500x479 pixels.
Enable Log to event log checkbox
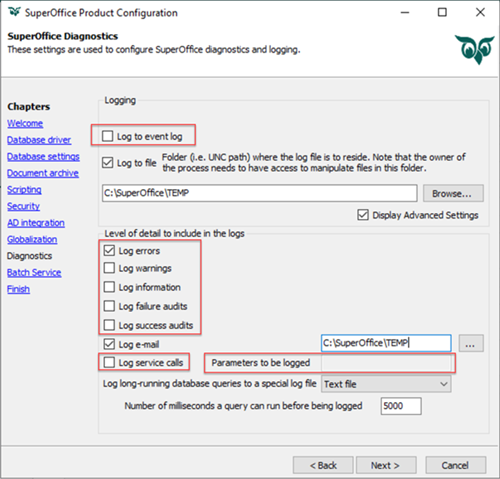coord(107,136)
